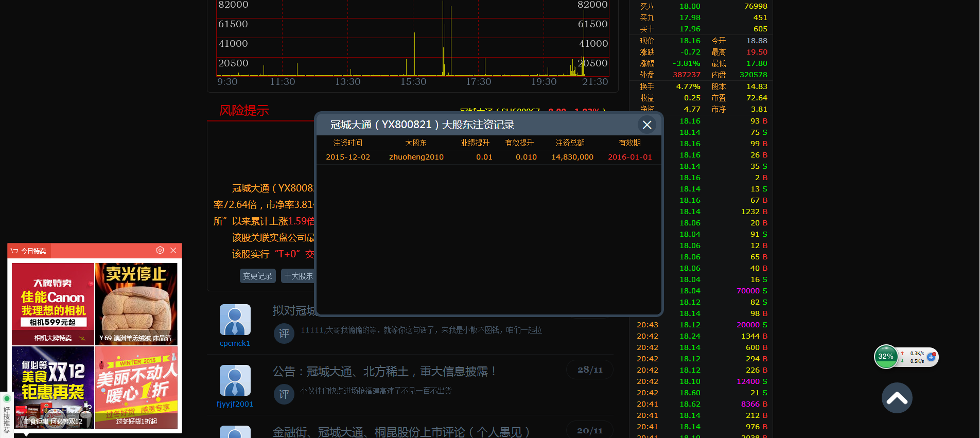Click the 评 comment icon under the 公告 post

point(284,395)
